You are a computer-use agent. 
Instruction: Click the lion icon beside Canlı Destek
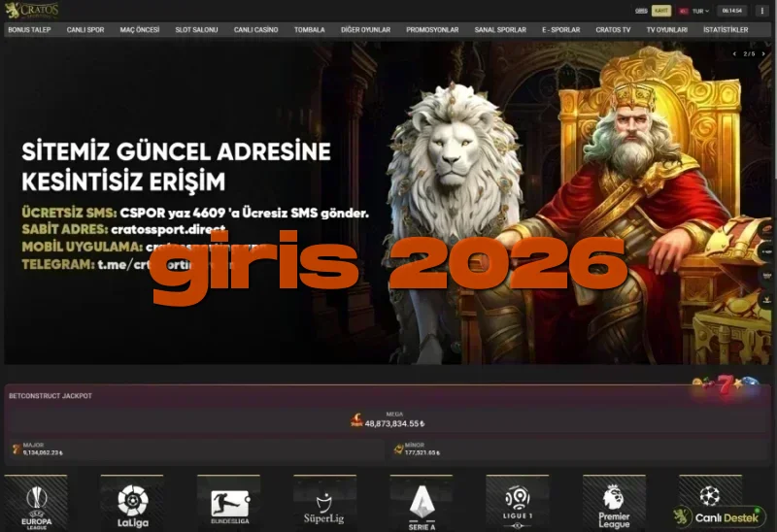point(683,516)
